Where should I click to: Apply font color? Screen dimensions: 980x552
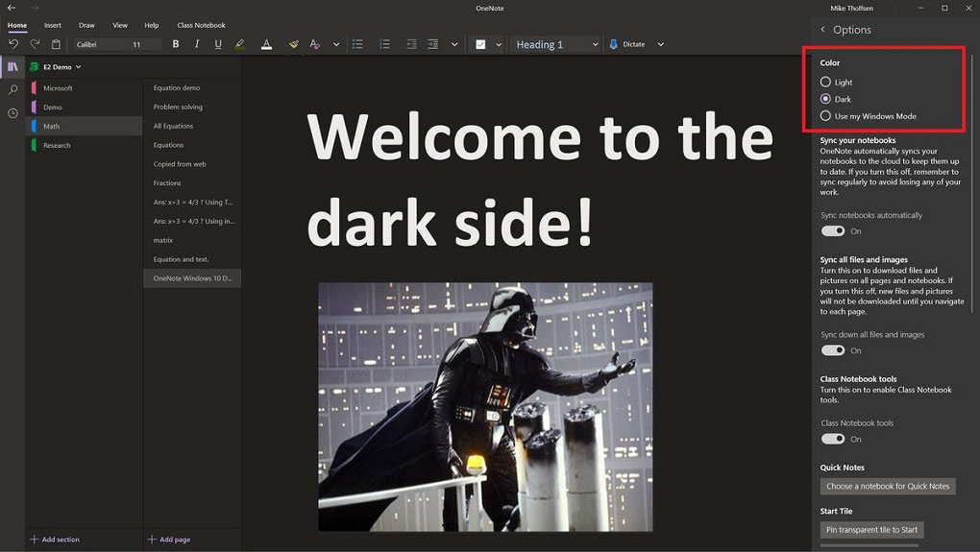[266, 44]
